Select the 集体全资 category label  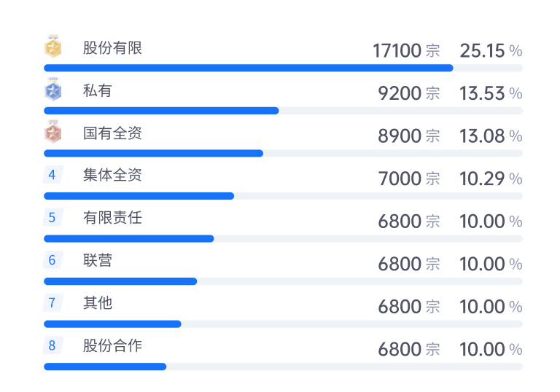point(112,175)
